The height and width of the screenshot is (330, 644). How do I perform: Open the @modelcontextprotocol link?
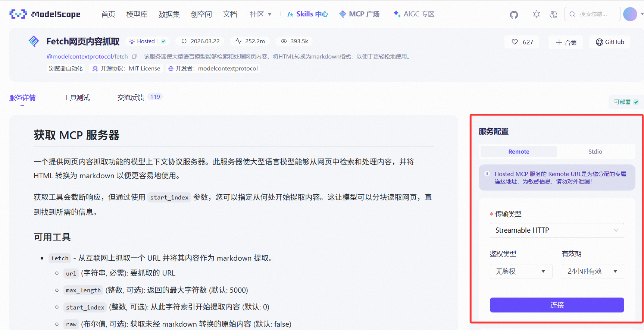[79, 57]
